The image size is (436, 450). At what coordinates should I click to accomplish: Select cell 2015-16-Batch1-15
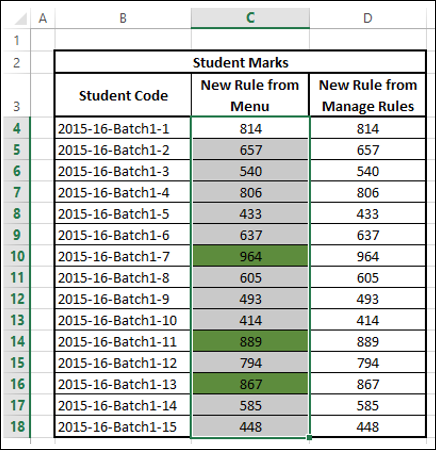pyautogui.click(x=123, y=427)
